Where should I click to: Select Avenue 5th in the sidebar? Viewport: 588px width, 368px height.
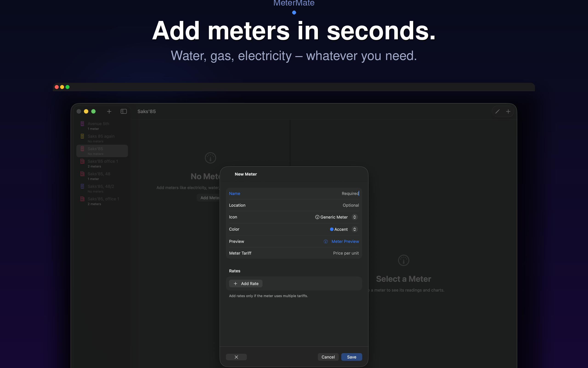(102, 126)
